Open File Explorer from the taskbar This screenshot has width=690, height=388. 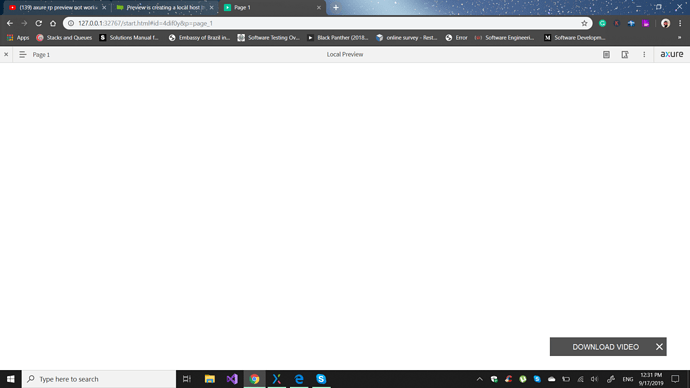pos(209,379)
